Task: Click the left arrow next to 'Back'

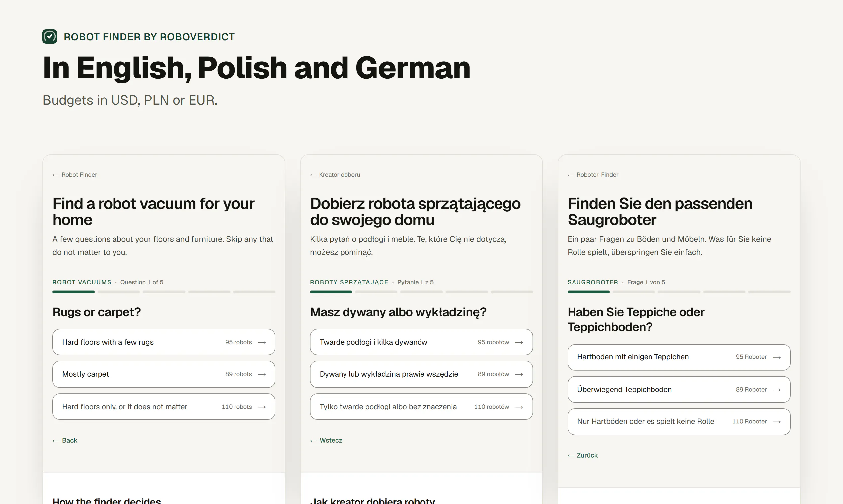Action: point(56,441)
